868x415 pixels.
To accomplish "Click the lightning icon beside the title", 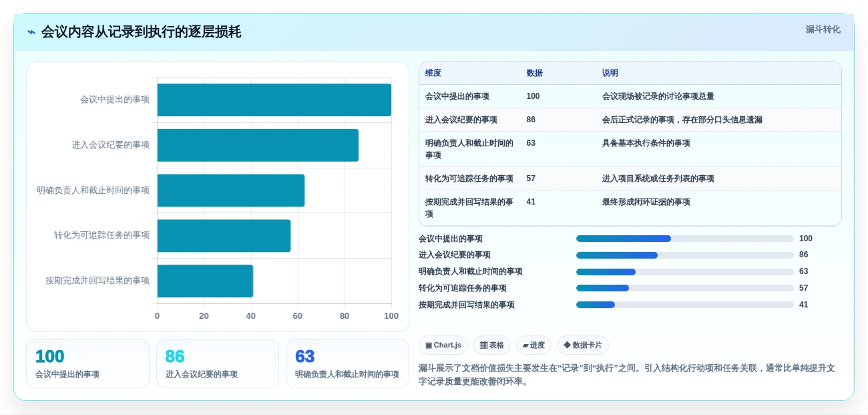I will click(31, 32).
